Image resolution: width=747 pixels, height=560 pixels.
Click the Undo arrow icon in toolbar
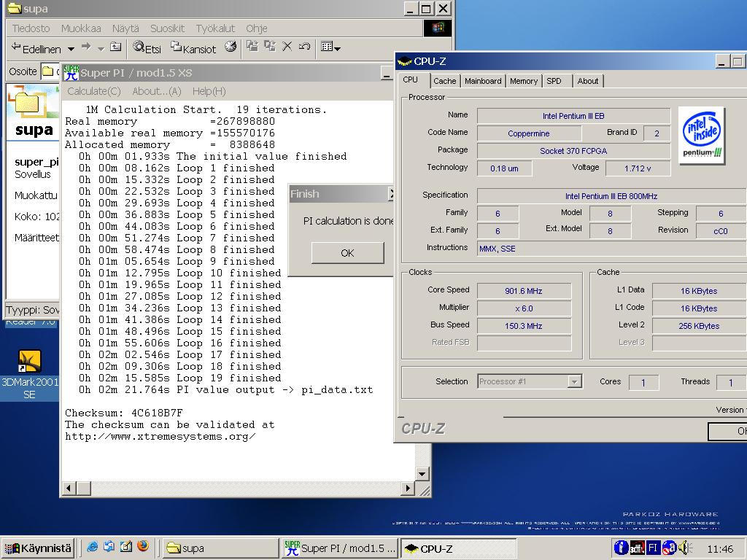pos(304,46)
